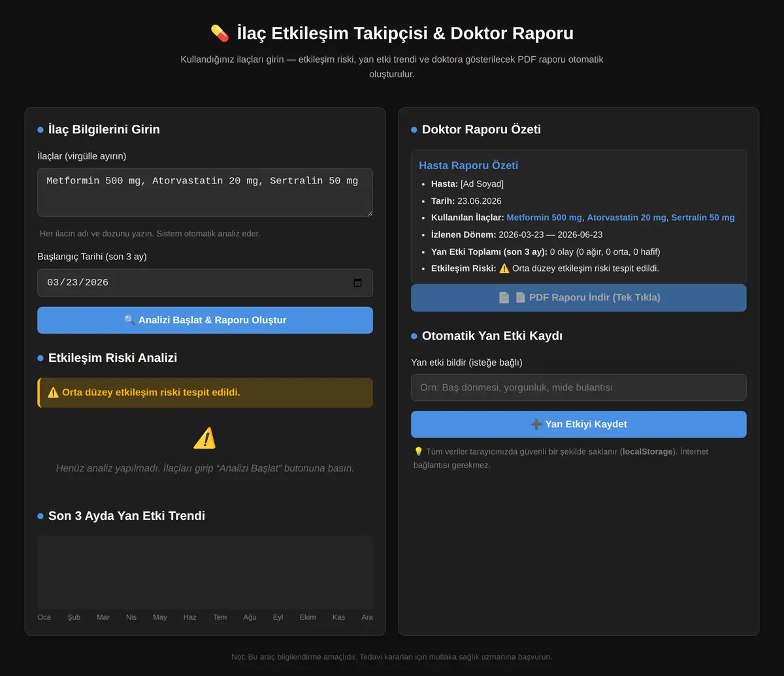
Task: Click the İlaç Bilgilerini Girin heading
Action: 104,129
